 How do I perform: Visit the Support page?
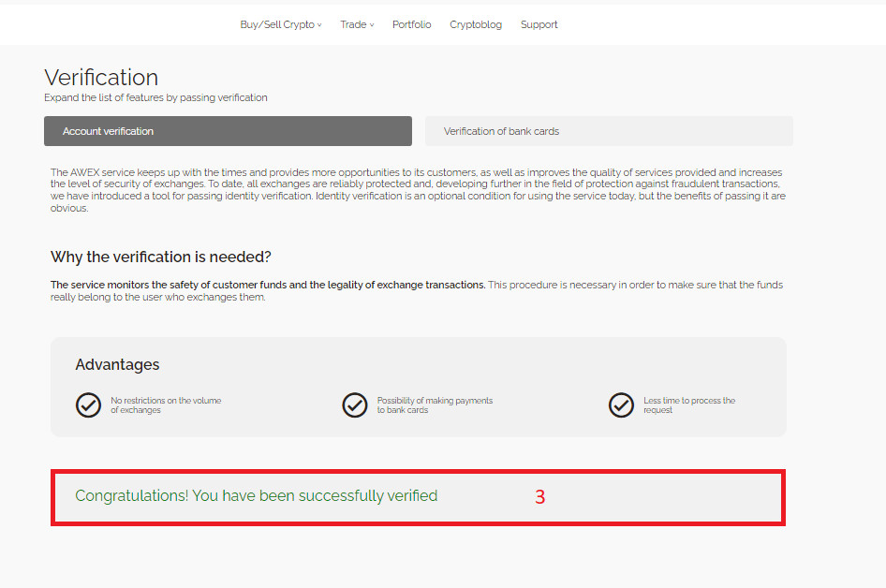click(539, 24)
